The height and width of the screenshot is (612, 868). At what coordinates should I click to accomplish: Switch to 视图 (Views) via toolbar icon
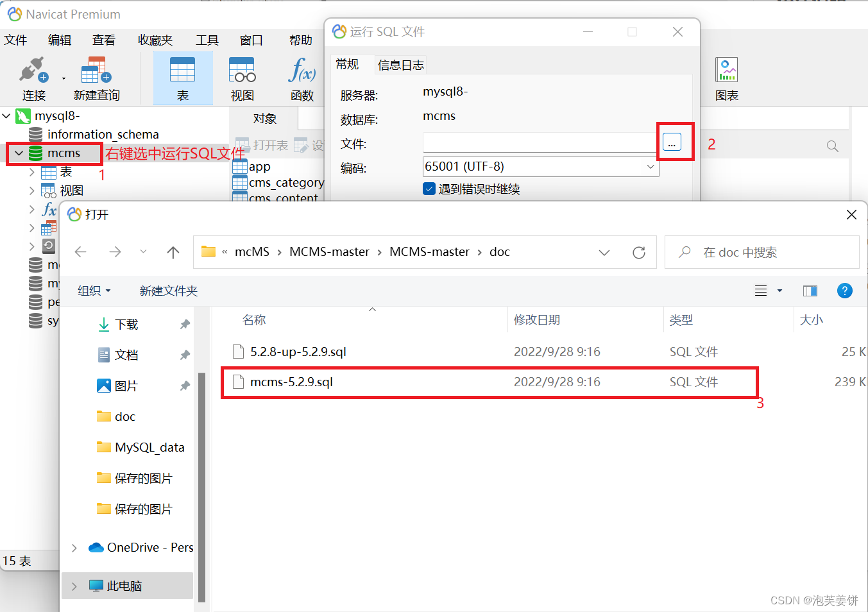point(241,77)
